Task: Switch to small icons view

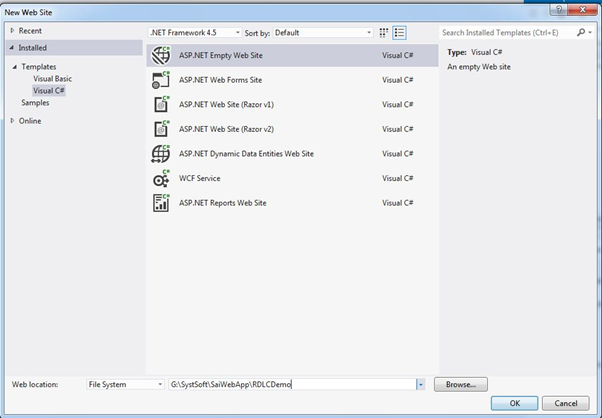Action: tap(384, 33)
